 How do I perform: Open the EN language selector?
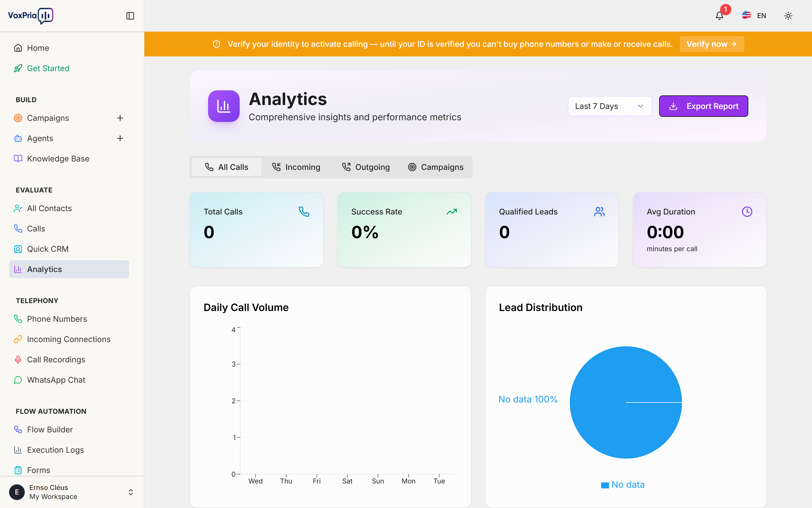pos(754,16)
